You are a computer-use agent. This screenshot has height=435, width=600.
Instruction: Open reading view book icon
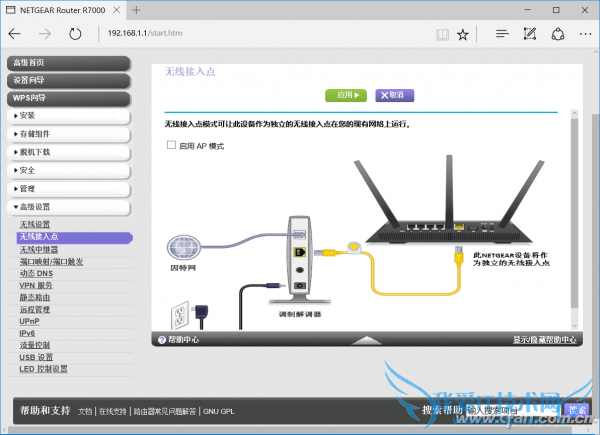coord(442,35)
